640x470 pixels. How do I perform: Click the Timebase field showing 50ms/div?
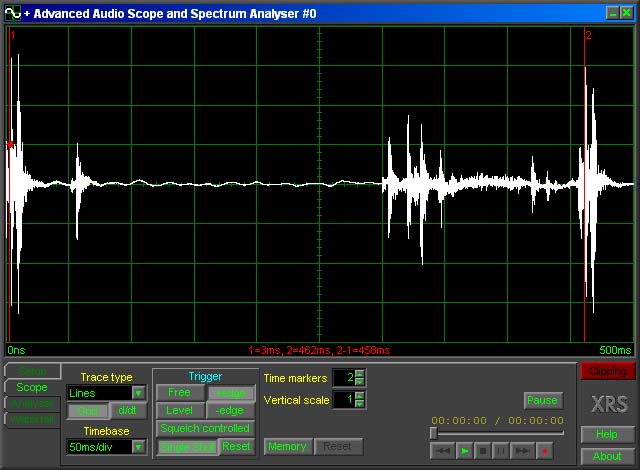(x=100, y=447)
